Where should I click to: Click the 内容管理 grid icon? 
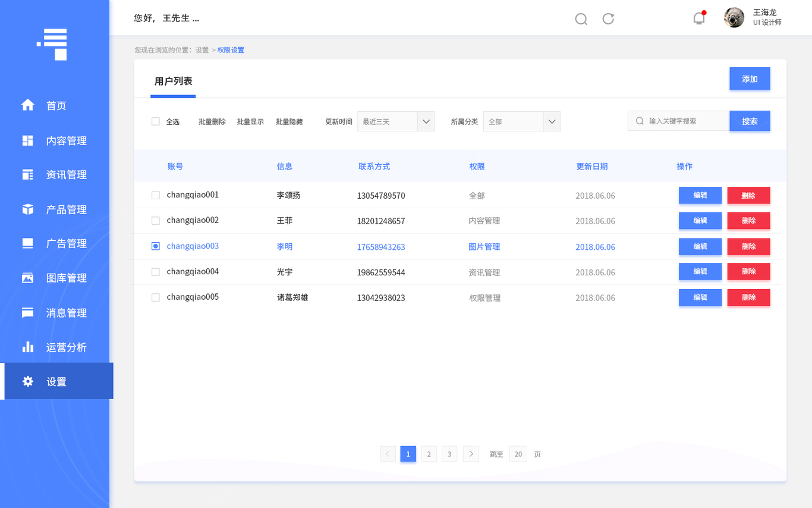(x=28, y=140)
